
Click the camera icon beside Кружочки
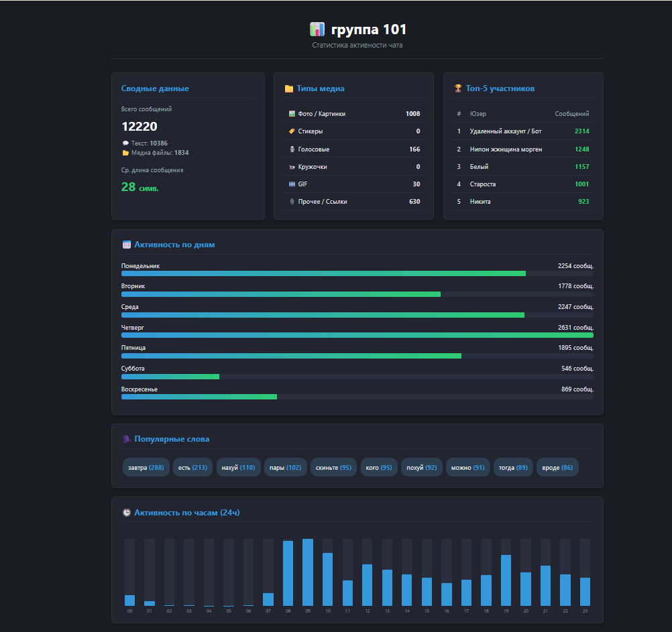click(292, 167)
